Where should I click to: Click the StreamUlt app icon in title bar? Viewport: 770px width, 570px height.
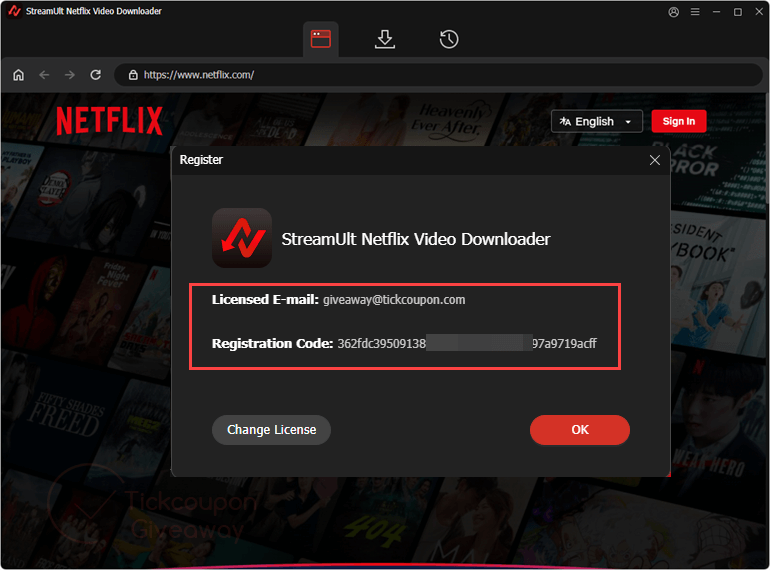(14, 11)
